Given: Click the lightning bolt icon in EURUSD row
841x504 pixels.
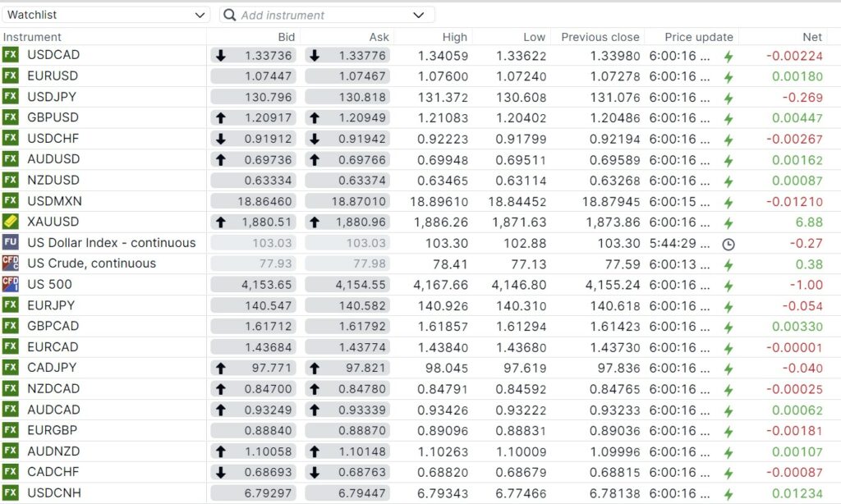Looking at the screenshot, I should tap(728, 77).
